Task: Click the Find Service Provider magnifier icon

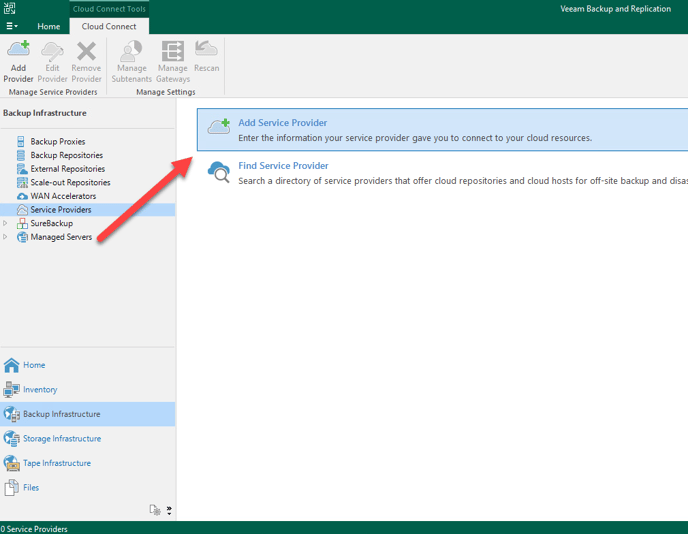Action: (219, 172)
